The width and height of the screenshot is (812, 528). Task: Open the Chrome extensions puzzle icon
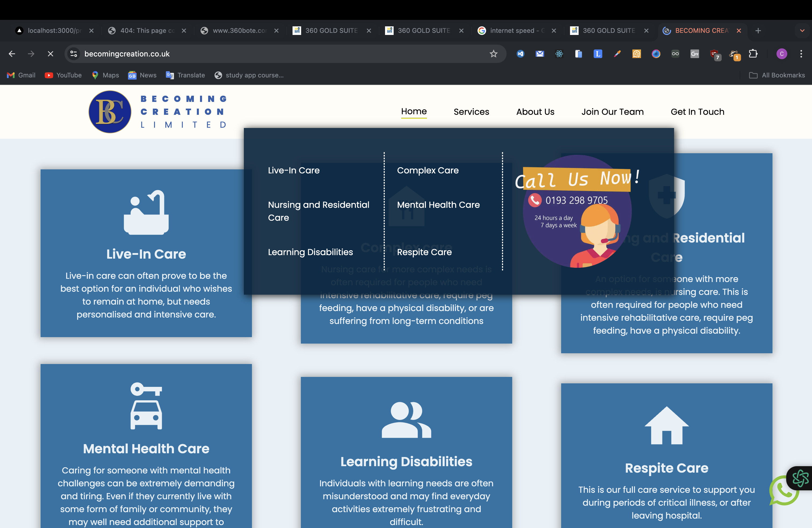click(753, 54)
